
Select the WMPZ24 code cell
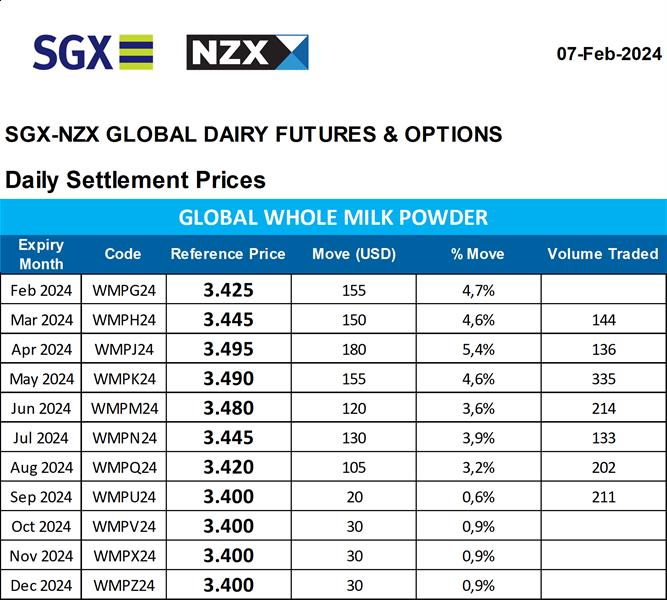(123, 585)
